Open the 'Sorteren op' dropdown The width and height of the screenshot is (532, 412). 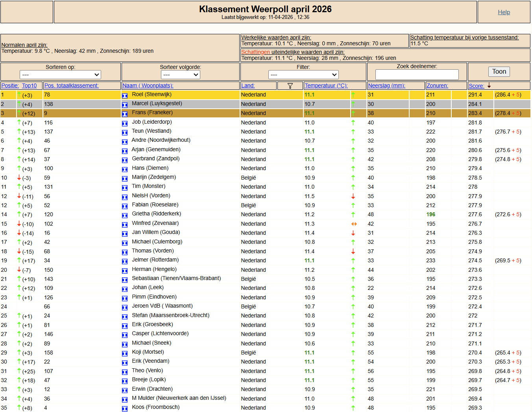click(60, 74)
